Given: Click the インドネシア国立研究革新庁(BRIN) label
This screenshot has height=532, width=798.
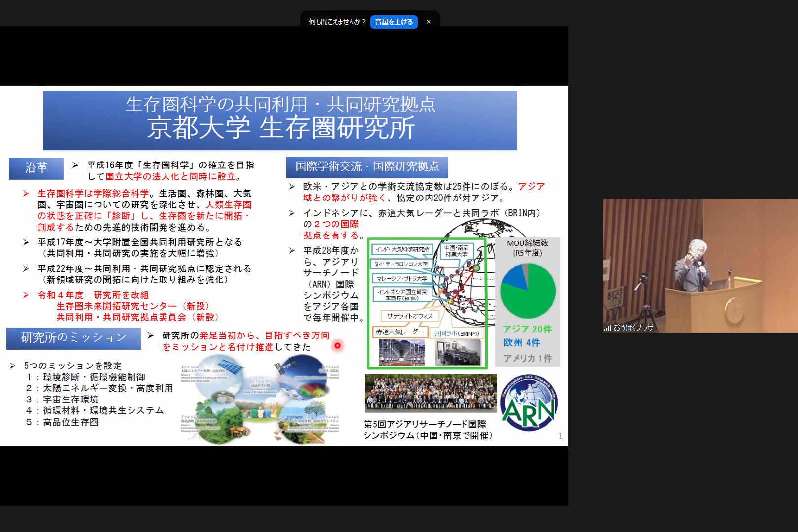Looking at the screenshot, I should [402, 295].
